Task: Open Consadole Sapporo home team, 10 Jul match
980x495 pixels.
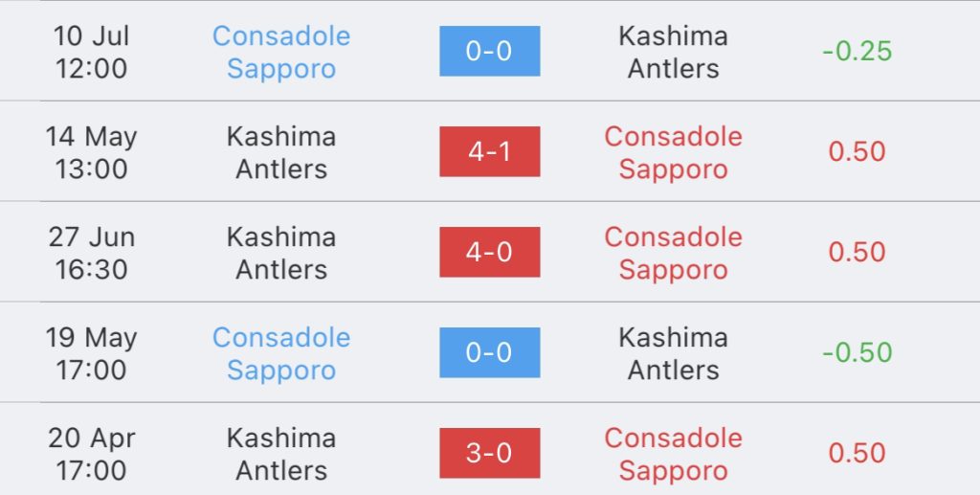Action: coord(281,52)
